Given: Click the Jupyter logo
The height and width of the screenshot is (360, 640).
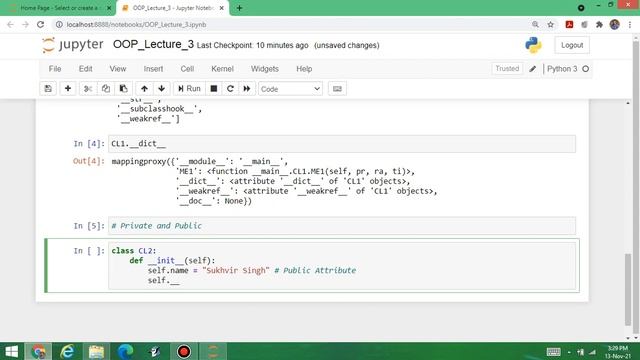Looking at the screenshot, I should [x=73, y=45].
